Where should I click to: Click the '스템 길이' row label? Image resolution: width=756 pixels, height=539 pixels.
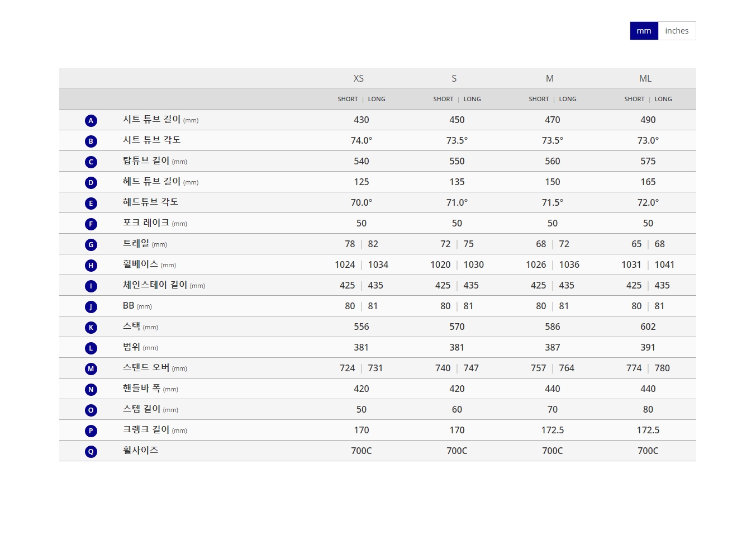tap(150, 409)
